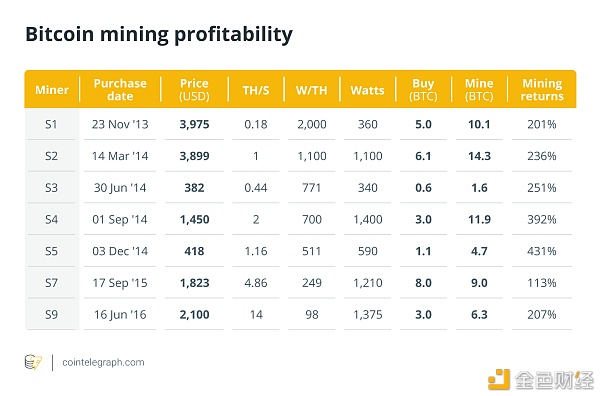The height and width of the screenshot is (396, 600).
Task: Click the Bitcoin mining profitability title
Action: click(159, 34)
